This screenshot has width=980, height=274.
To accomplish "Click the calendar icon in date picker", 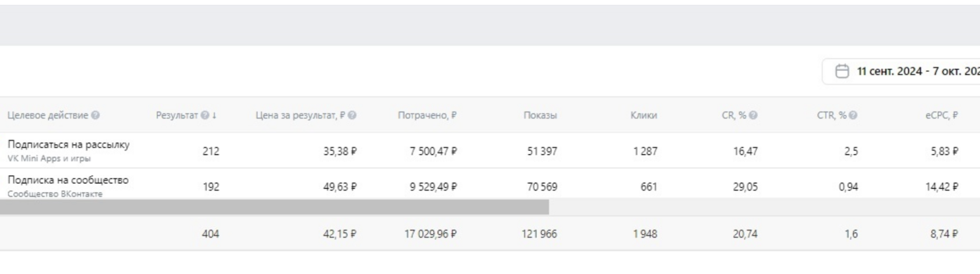I will click(842, 71).
